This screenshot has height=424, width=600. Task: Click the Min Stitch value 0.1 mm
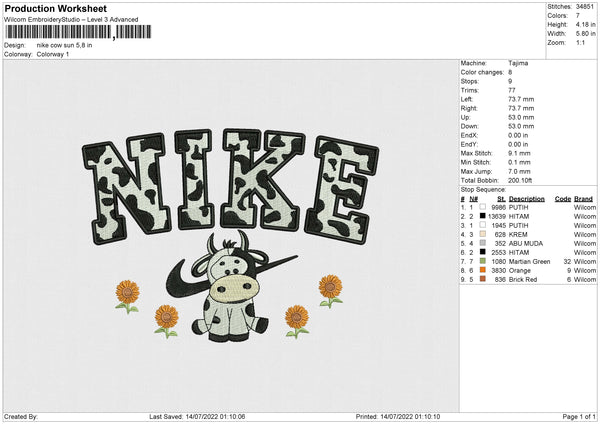(x=519, y=162)
